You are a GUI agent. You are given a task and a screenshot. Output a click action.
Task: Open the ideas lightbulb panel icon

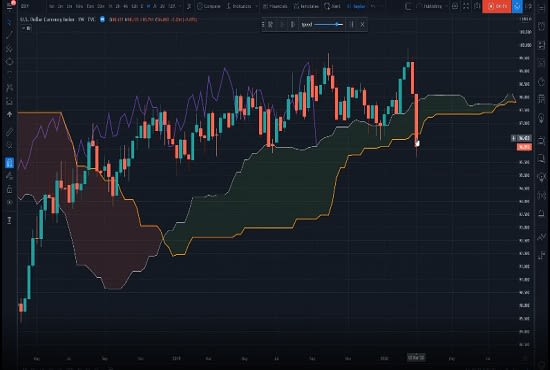(x=541, y=118)
